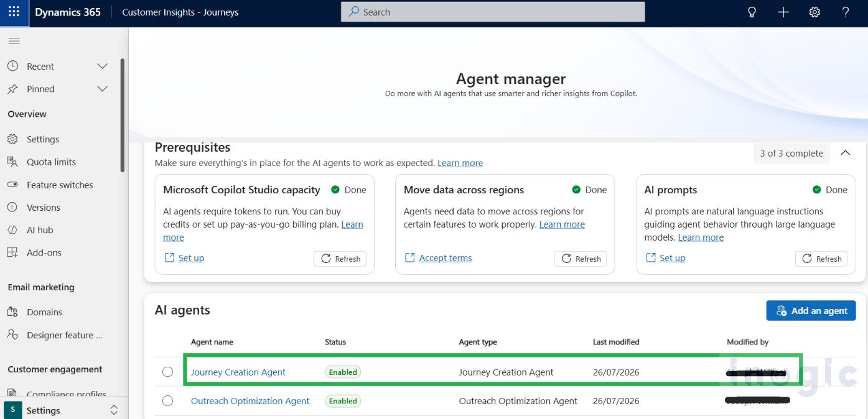868x419 pixels.
Task: Click the 3 of 3 complete label
Action: click(x=791, y=154)
